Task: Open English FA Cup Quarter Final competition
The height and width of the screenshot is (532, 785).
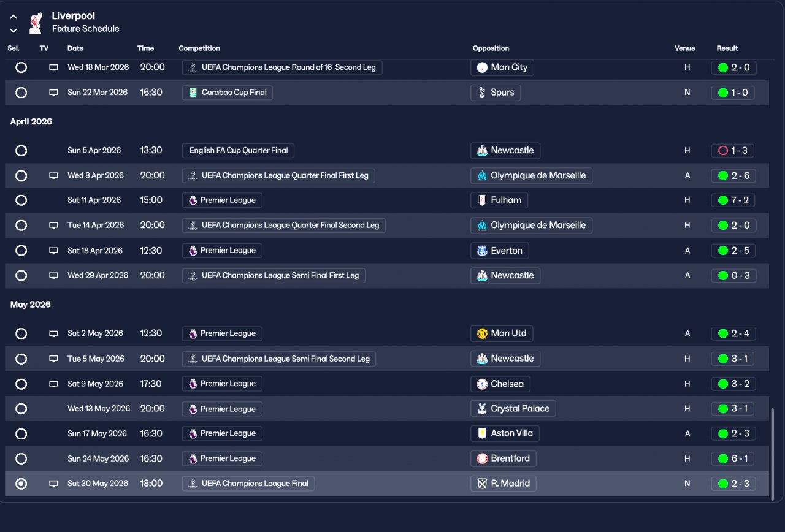Action: (x=238, y=150)
